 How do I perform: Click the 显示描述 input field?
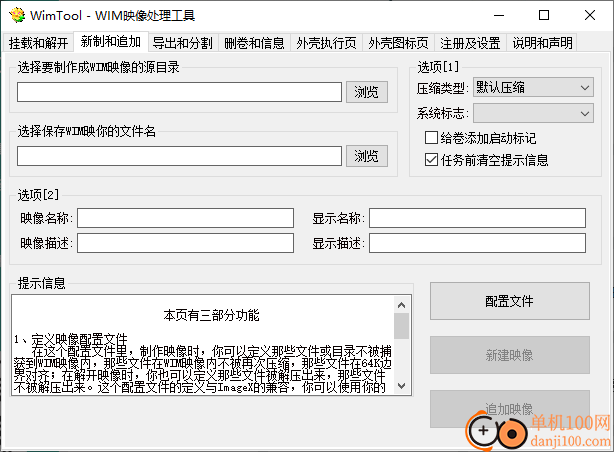[x=477, y=243]
